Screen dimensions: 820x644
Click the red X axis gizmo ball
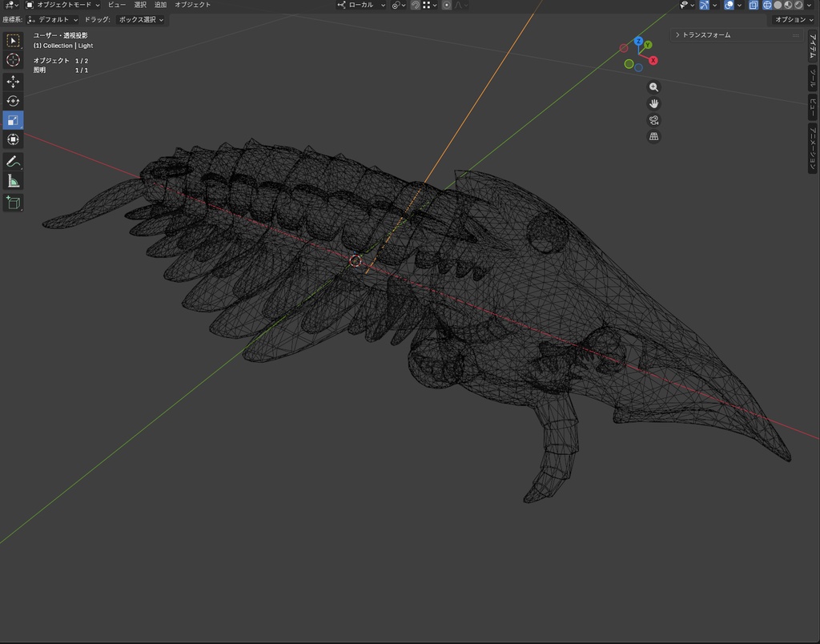[653, 61]
